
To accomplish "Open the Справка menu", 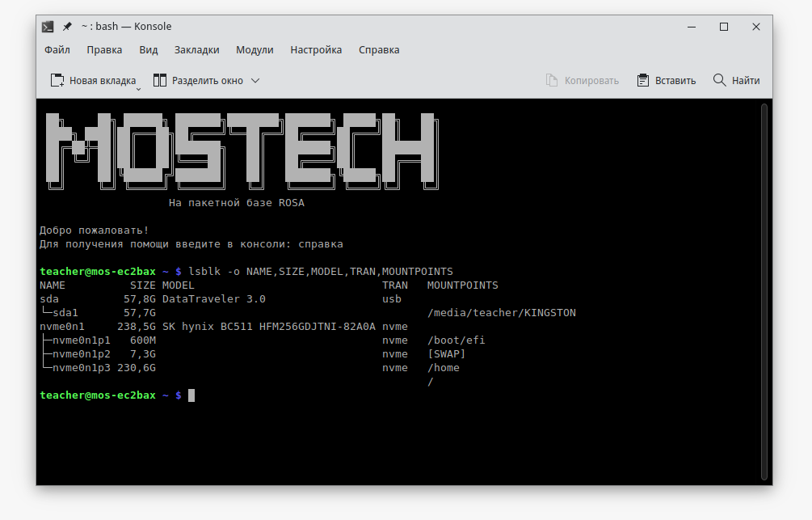I will [x=379, y=50].
